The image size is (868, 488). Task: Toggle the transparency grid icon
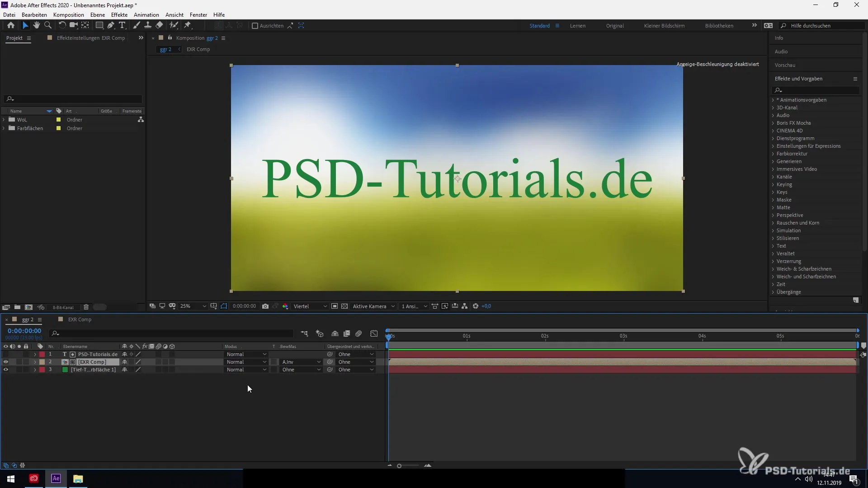point(344,306)
